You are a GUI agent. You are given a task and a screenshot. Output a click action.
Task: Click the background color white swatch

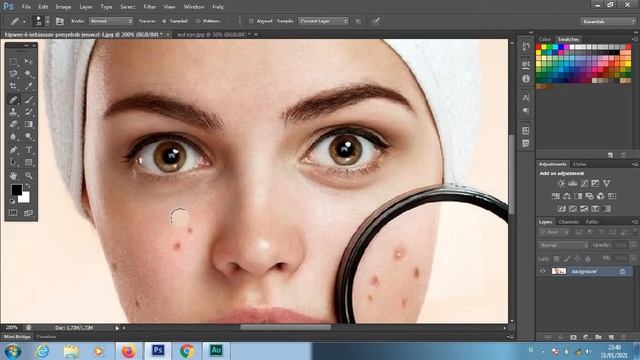click(26, 199)
